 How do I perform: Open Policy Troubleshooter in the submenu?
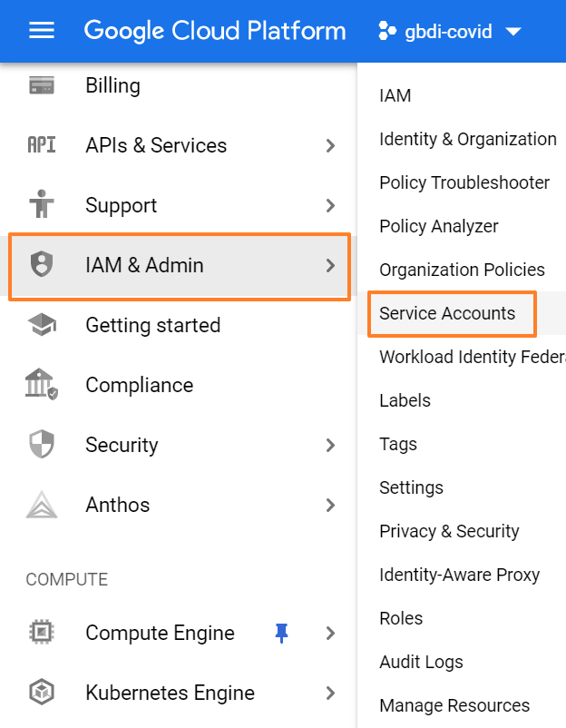[x=464, y=182]
